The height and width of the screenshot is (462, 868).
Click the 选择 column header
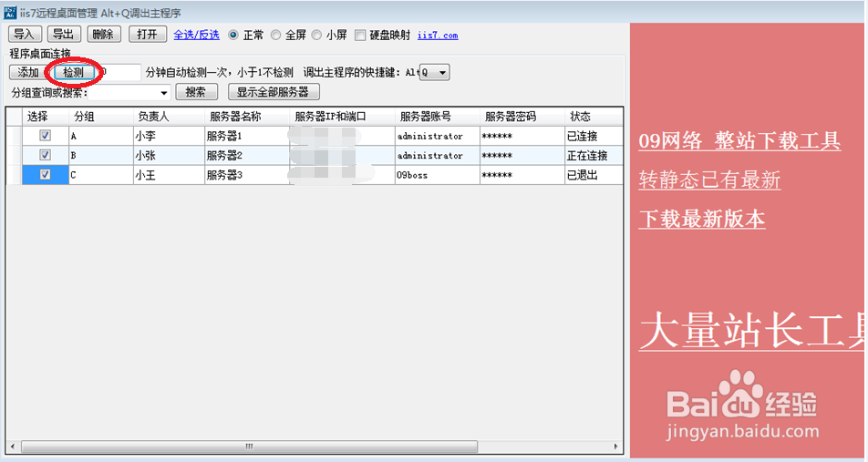coord(46,117)
